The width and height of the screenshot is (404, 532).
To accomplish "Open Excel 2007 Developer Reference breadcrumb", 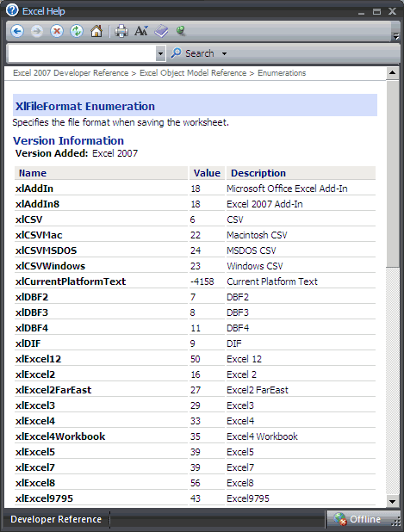I will click(x=71, y=73).
